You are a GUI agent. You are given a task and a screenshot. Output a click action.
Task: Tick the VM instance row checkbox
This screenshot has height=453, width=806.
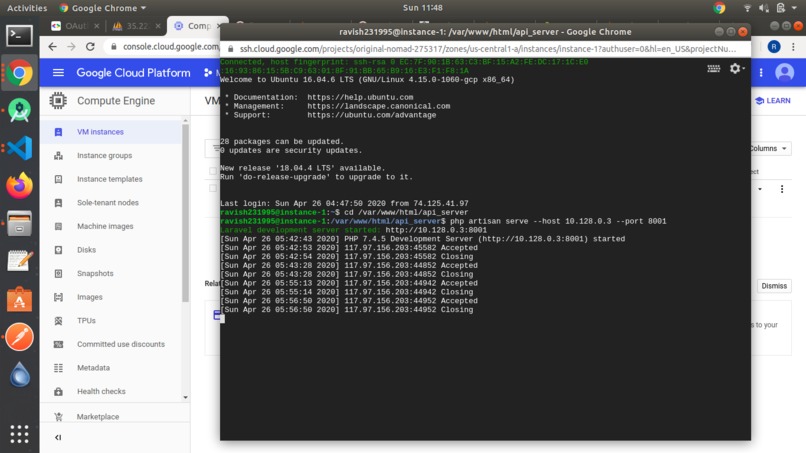click(213, 188)
